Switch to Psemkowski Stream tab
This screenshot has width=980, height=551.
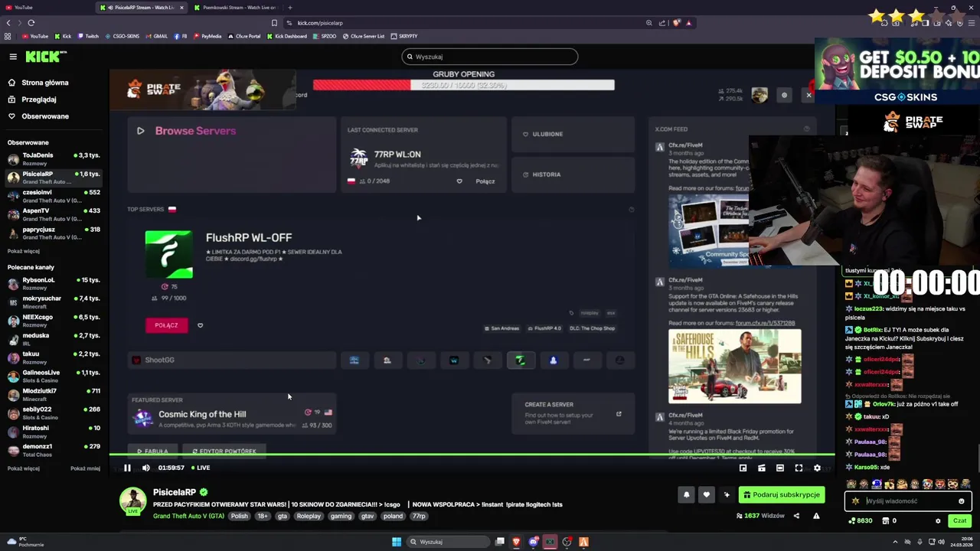click(x=235, y=8)
